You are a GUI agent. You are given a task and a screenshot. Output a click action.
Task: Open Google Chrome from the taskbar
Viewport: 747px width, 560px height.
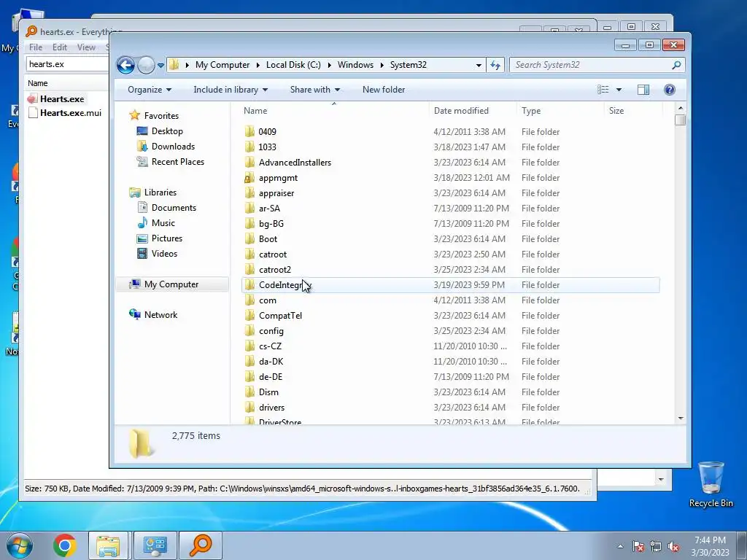click(64, 545)
